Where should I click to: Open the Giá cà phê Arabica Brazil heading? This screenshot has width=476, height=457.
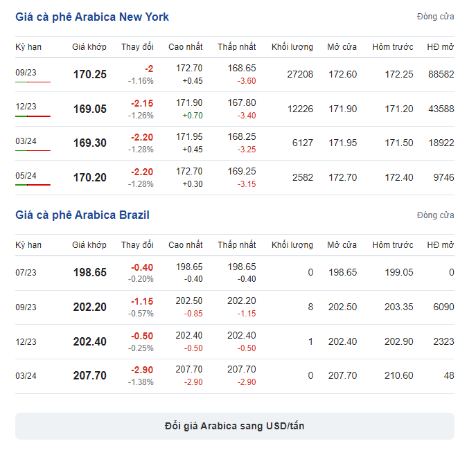[x=82, y=215]
